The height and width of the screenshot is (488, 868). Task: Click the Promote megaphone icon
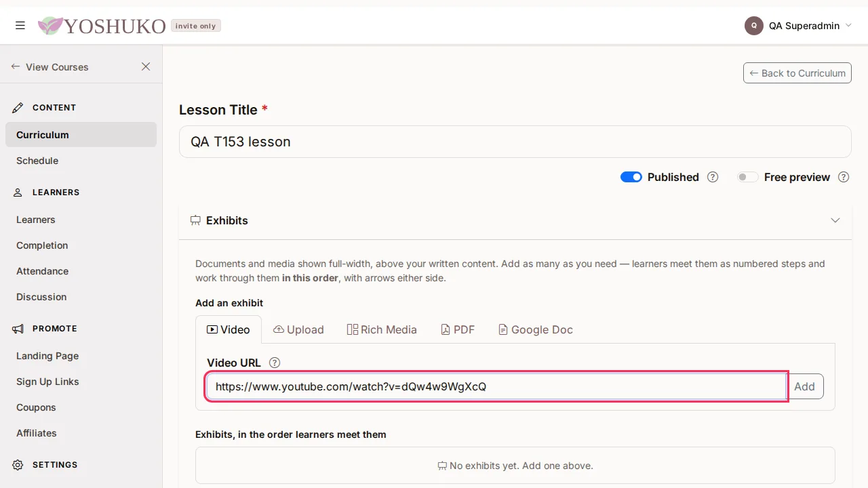(x=18, y=329)
